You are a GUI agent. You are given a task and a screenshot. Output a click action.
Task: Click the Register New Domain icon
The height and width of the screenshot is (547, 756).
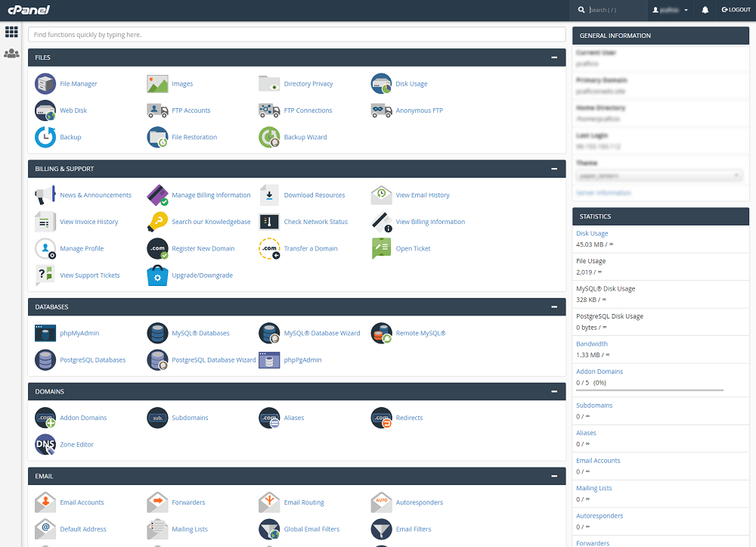click(x=157, y=249)
